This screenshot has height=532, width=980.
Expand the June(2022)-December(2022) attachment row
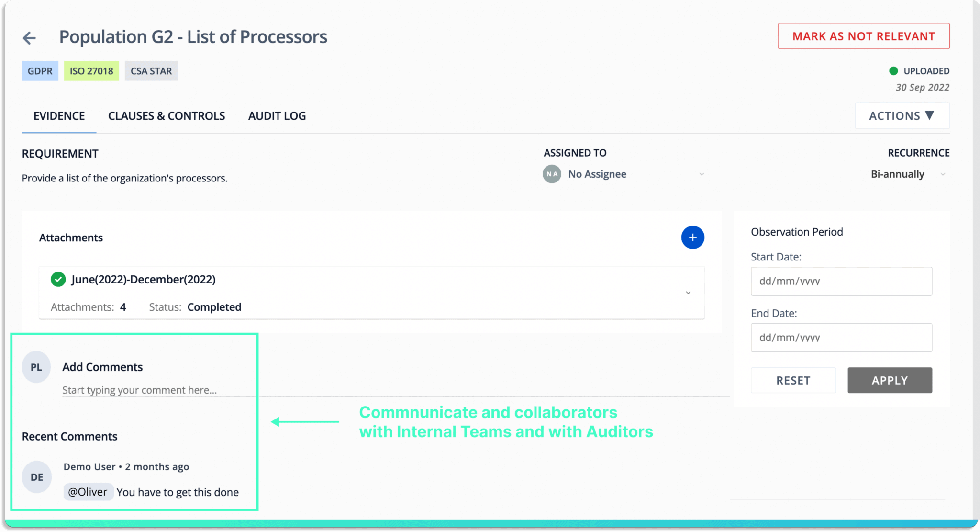pyautogui.click(x=372, y=293)
